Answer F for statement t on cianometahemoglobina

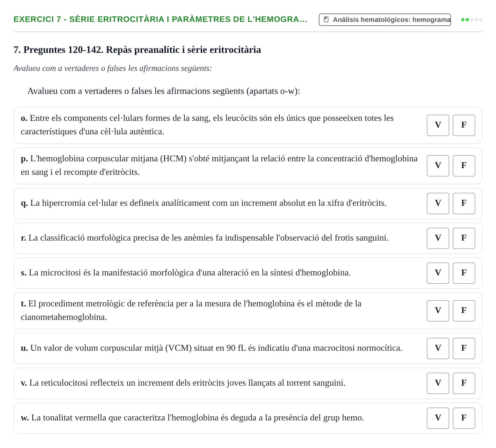pyautogui.click(x=464, y=311)
